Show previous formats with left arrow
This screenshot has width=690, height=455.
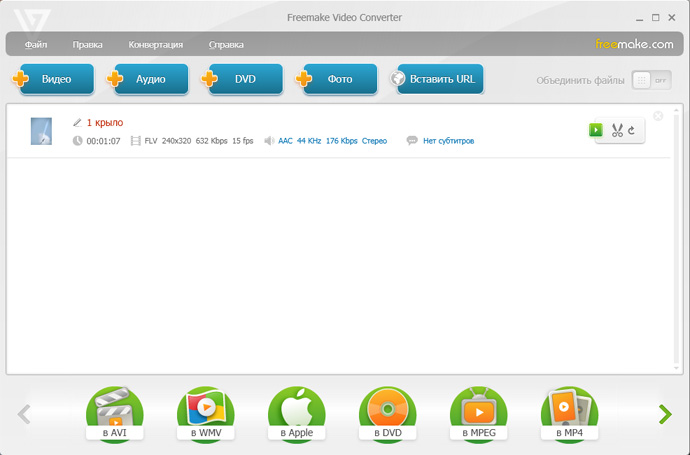tap(24, 414)
